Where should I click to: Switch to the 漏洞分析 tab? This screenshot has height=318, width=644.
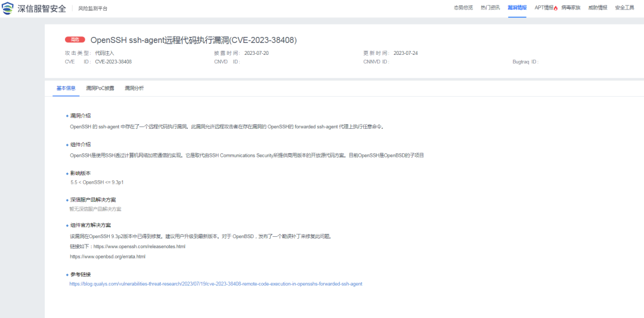point(134,88)
